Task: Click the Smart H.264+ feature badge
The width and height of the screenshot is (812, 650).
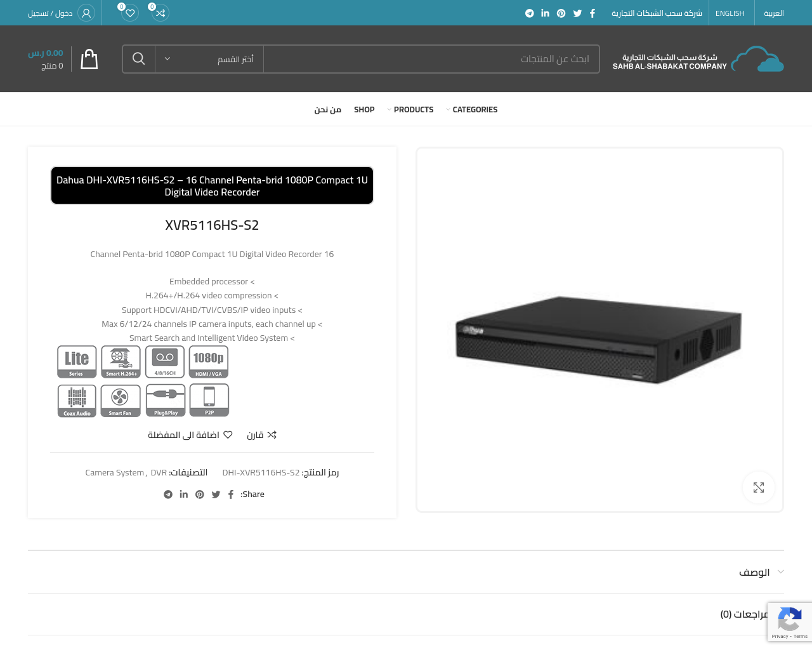Action: point(121,362)
